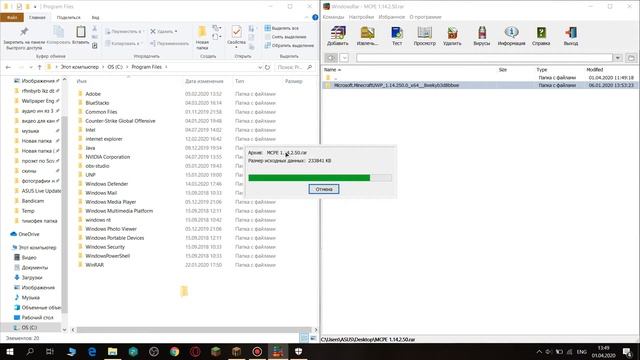Click the Тест (Test) icon in WinRAR
The image size is (640, 360).
397,33
